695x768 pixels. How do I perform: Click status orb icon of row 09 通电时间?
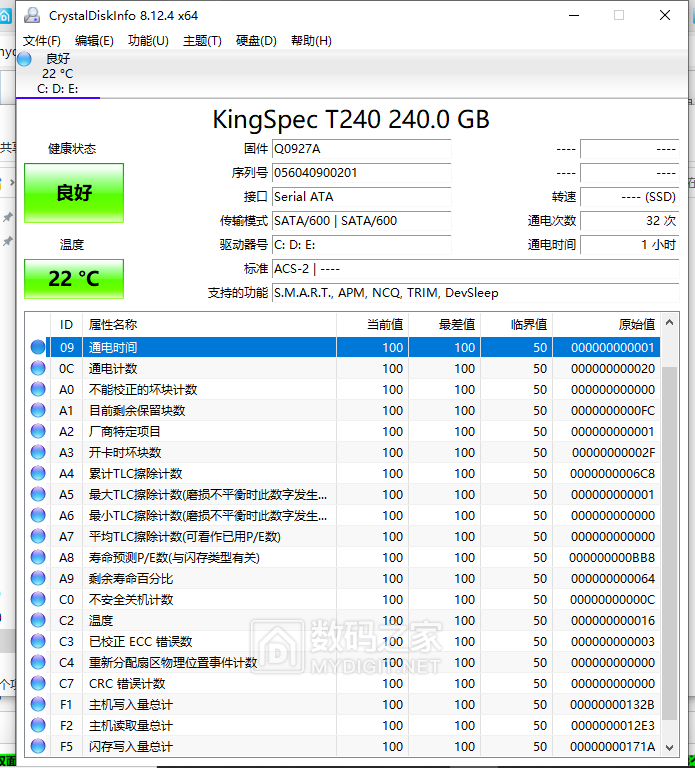38,347
